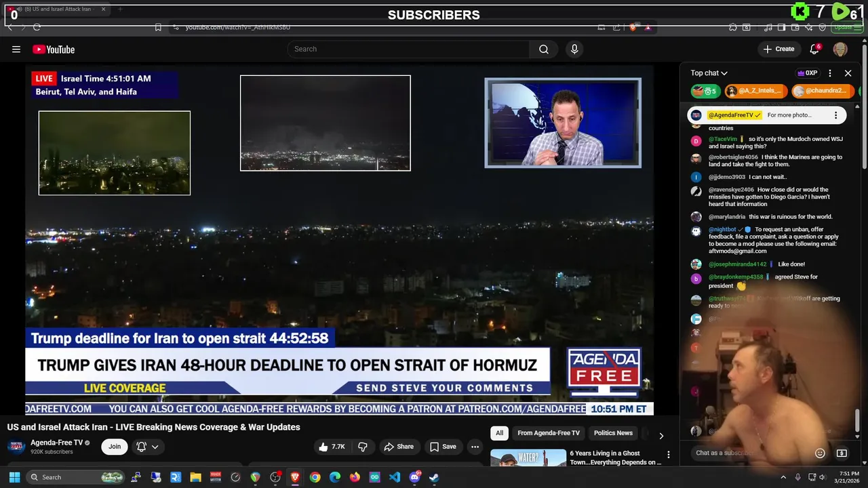The width and height of the screenshot is (868, 488).
Task: Open @robertsigler4056 username in chat
Action: point(733,157)
